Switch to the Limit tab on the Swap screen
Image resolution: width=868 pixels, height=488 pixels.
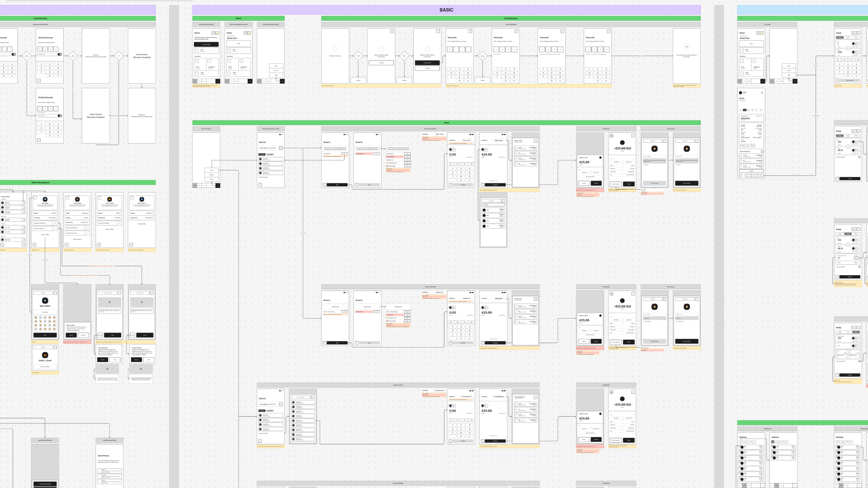848,37
